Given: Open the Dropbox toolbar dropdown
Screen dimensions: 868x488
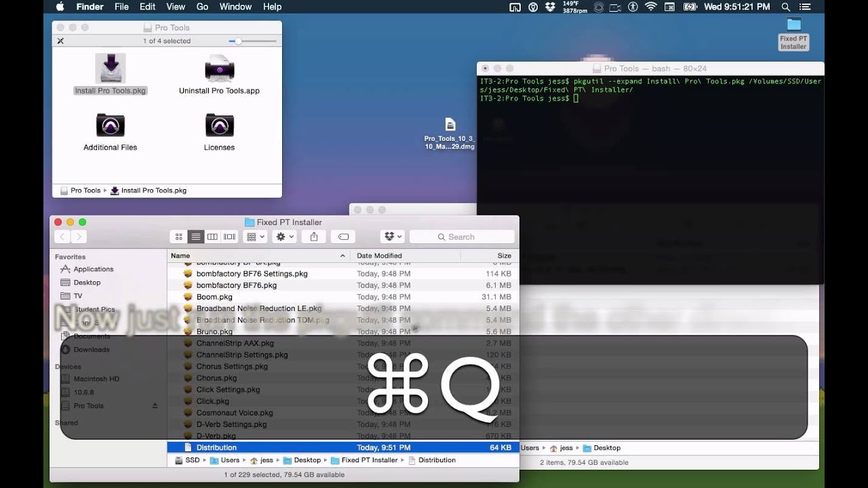Looking at the screenshot, I should pyautogui.click(x=393, y=237).
